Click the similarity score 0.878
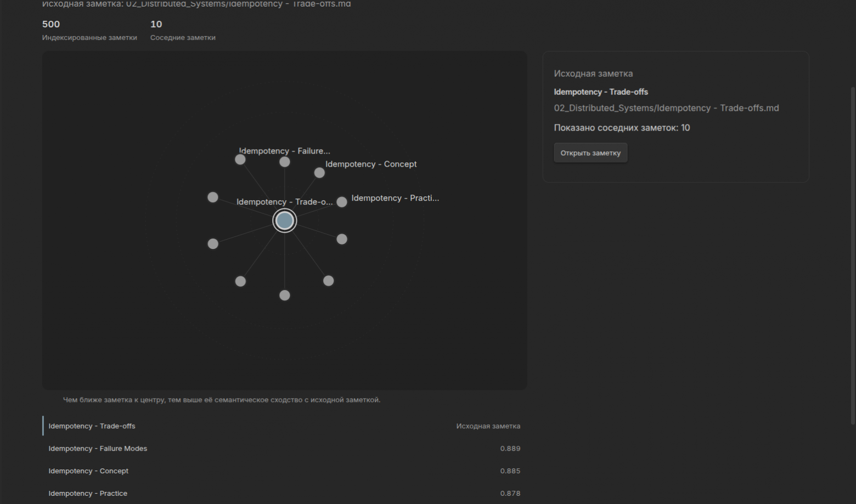 pyautogui.click(x=510, y=494)
